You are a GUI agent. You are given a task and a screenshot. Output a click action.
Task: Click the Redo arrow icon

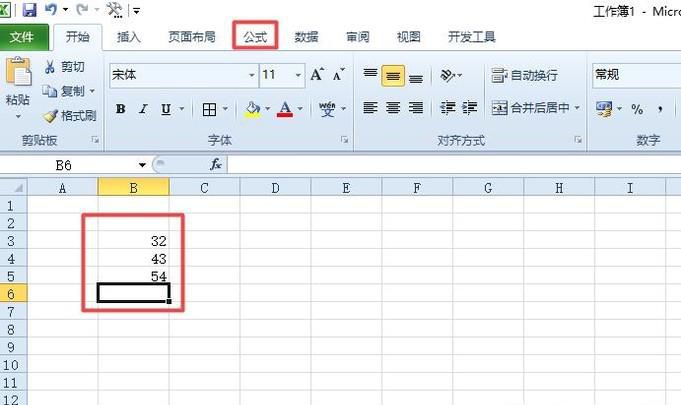[82, 9]
